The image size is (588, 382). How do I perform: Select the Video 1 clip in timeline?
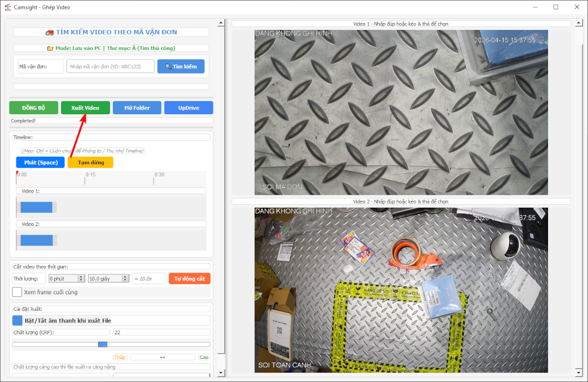coord(36,207)
